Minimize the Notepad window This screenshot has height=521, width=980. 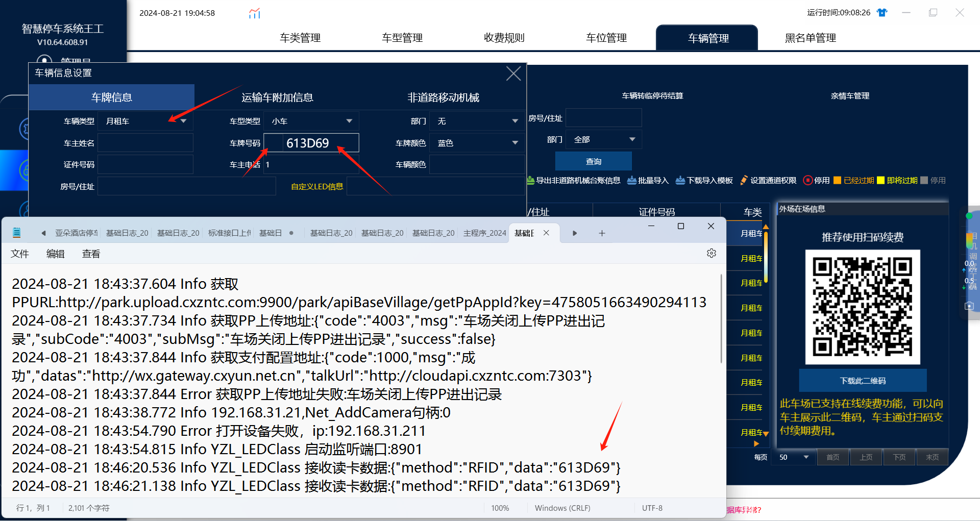pyautogui.click(x=651, y=226)
